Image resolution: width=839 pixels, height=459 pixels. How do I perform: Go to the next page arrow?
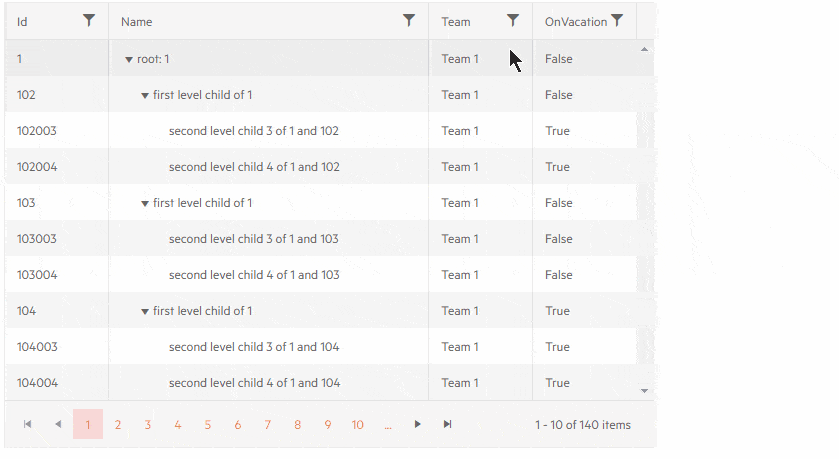[x=418, y=425]
